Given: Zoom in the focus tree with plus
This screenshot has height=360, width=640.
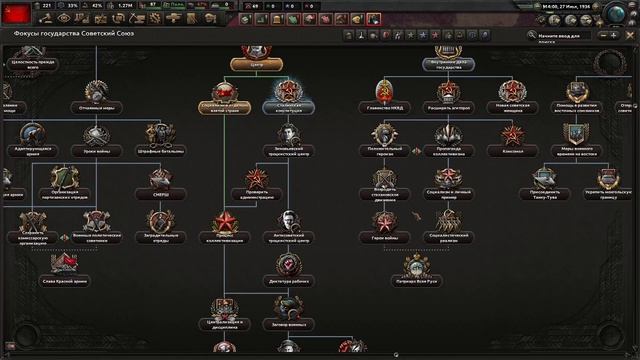Looking at the screenshot, I should [613, 36].
